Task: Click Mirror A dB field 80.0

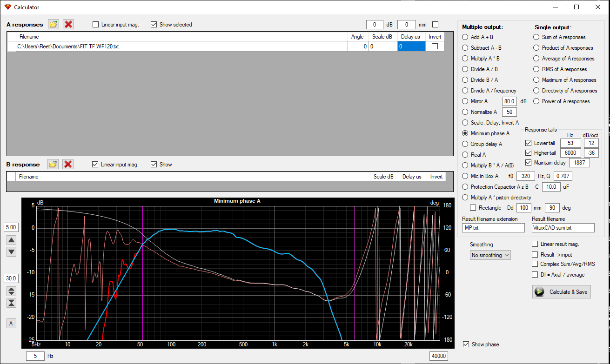Action: point(509,101)
